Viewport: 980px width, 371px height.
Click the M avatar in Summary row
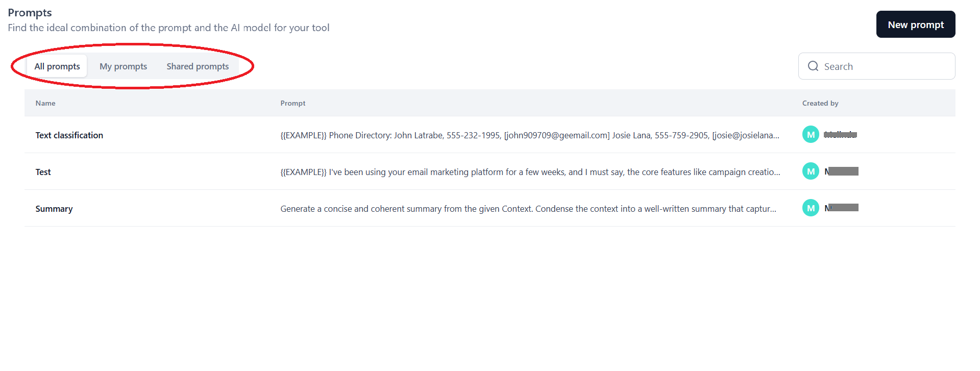pyautogui.click(x=811, y=208)
